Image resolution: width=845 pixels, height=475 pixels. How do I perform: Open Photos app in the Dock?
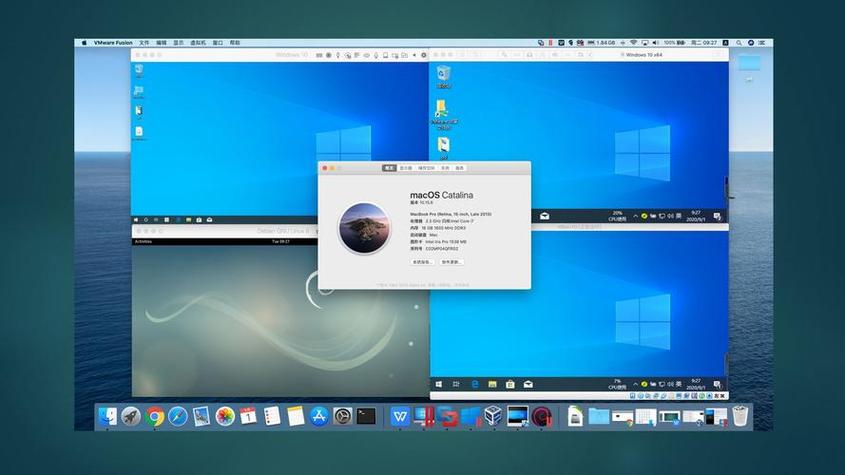[x=225, y=416]
